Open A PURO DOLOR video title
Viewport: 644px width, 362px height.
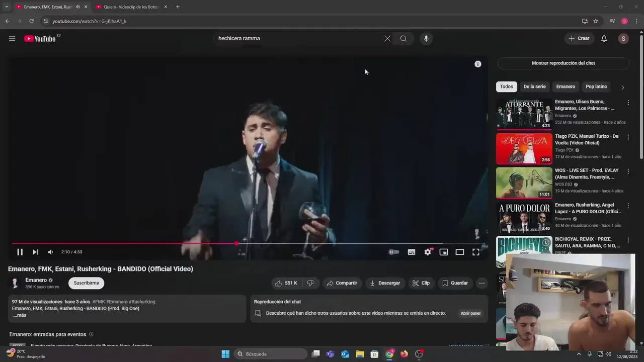588,208
